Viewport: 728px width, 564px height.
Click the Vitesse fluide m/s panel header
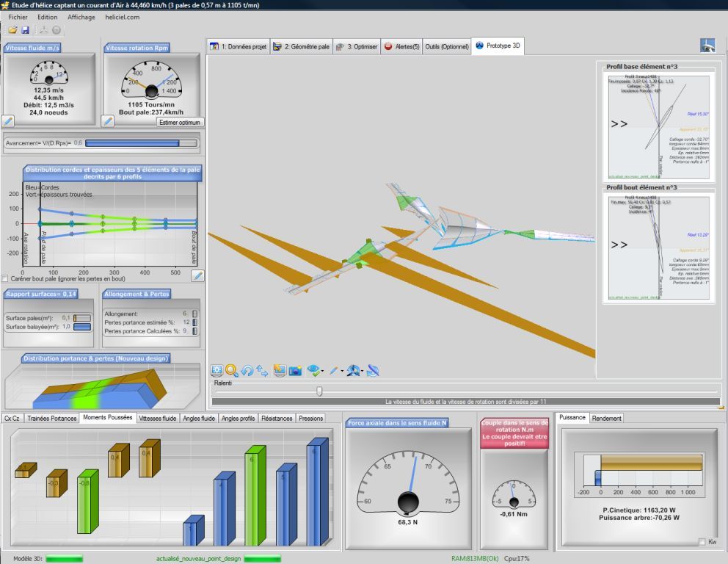(x=32, y=48)
